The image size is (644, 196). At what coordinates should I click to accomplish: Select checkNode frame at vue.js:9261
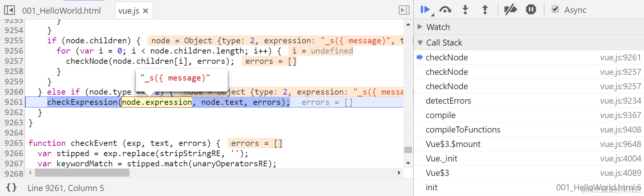coord(529,57)
